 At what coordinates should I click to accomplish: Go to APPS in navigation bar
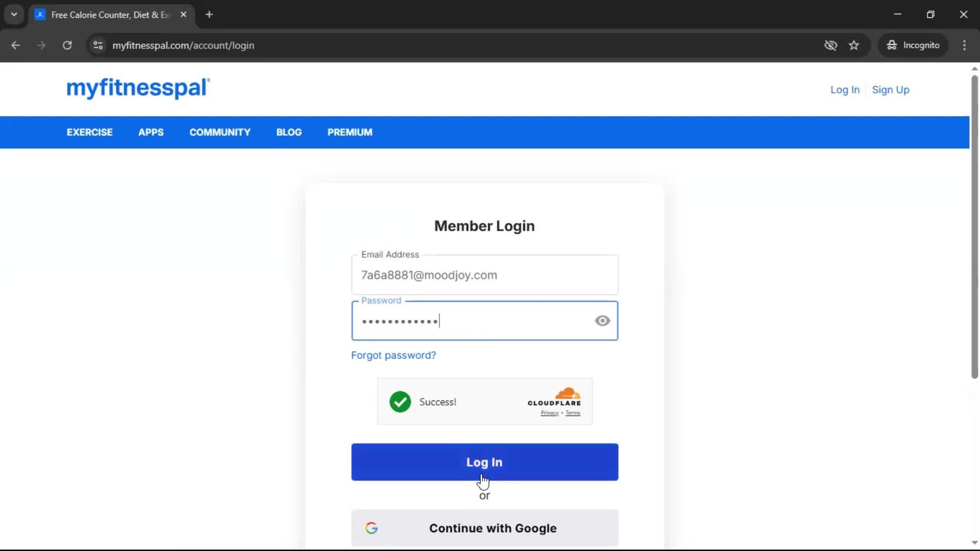point(151,132)
